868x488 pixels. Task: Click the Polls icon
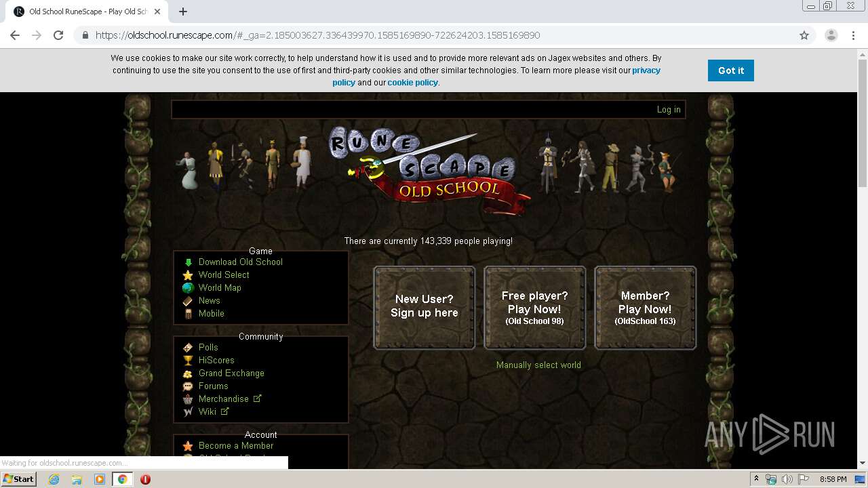(188, 348)
